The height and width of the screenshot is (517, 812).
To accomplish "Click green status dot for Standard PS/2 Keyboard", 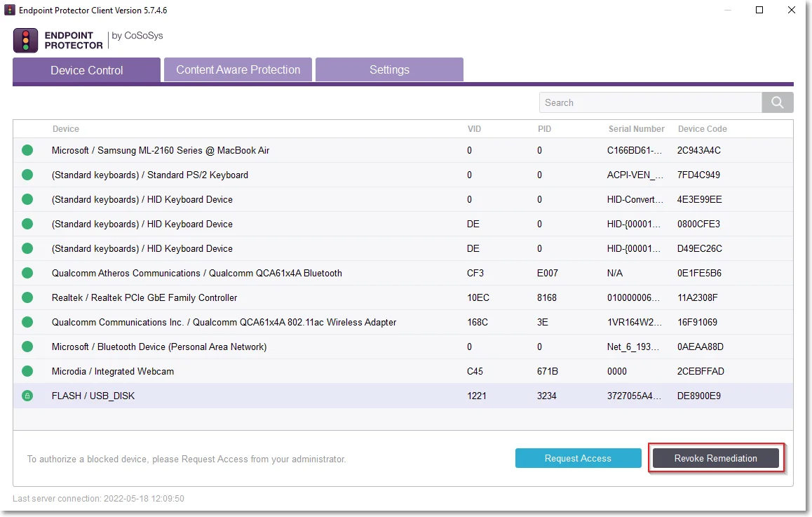I will [x=27, y=175].
